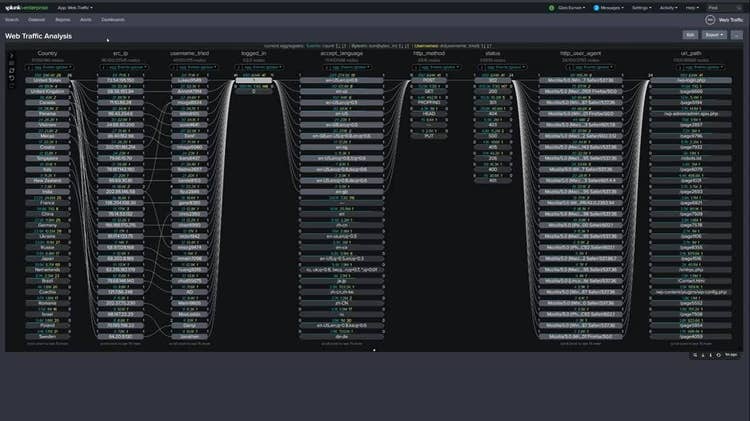Click the blue Messages count badge
Image resolution: width=750 pixels, height=421 pixels.
pos(596,7)
